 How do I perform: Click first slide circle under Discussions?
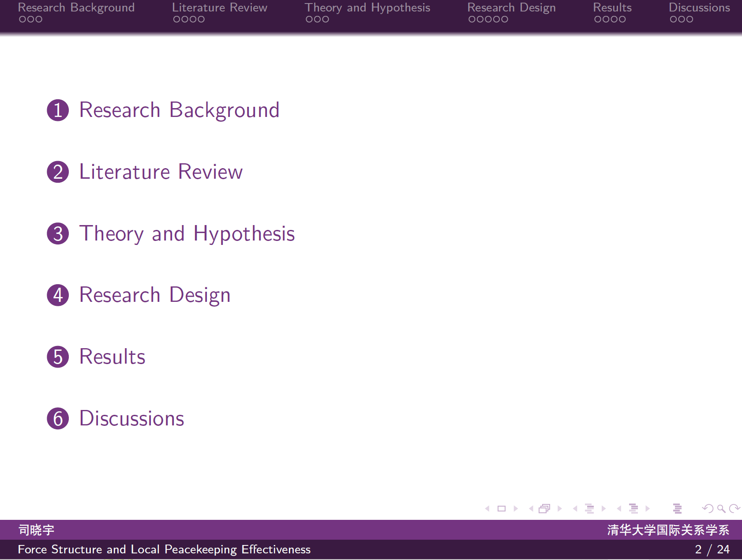point(673,19)
